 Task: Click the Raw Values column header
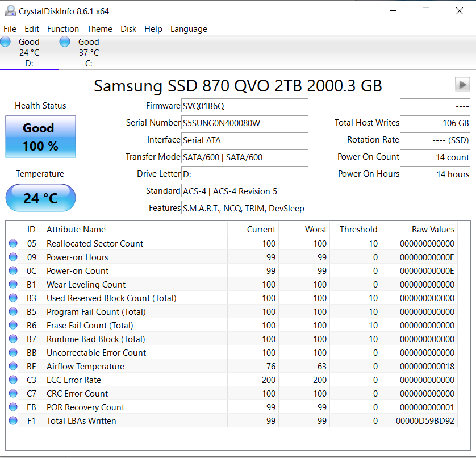pyautogui.click(x=433, y=230)
